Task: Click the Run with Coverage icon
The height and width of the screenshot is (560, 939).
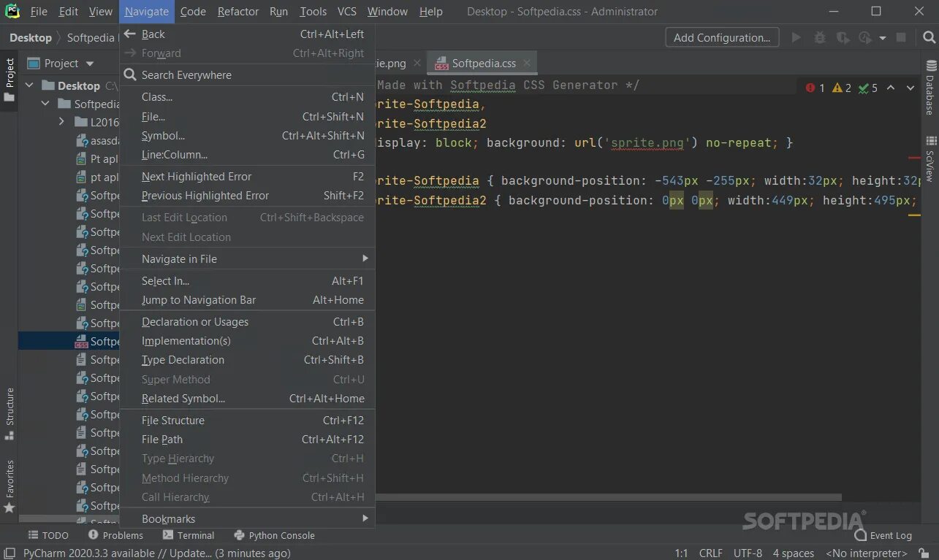Action: click(x=843, y=37)
